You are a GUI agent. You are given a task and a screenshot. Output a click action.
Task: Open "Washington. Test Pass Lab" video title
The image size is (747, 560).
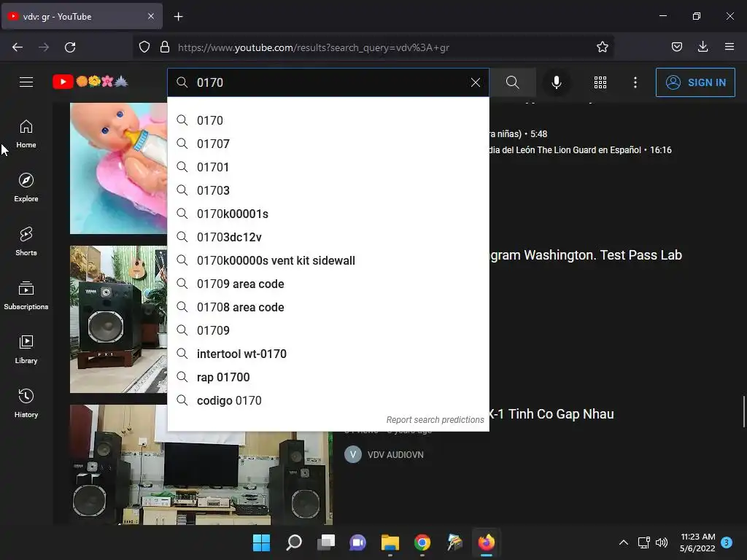pos(586,255)
